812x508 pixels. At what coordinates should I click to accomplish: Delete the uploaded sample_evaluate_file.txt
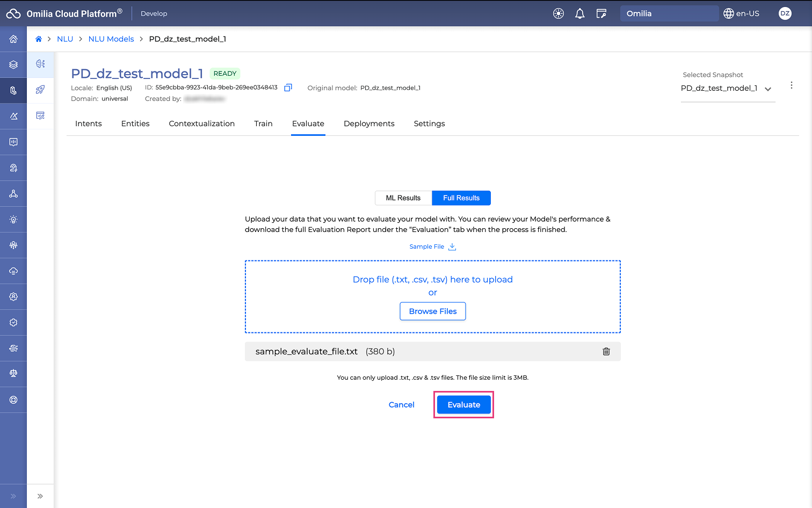click(x=606, y=352)
